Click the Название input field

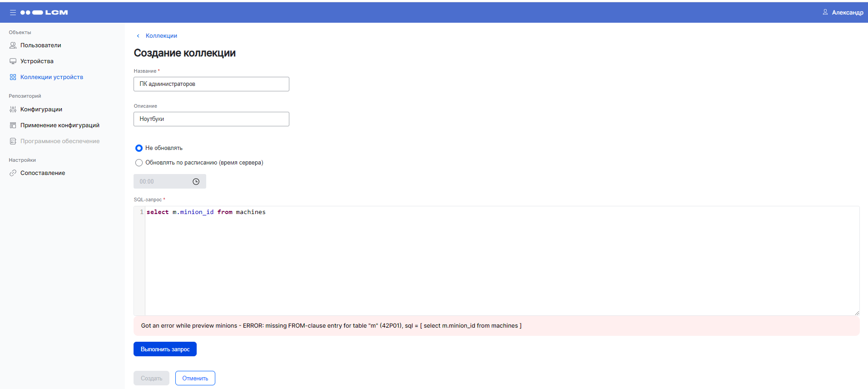[x=211, y=84]
